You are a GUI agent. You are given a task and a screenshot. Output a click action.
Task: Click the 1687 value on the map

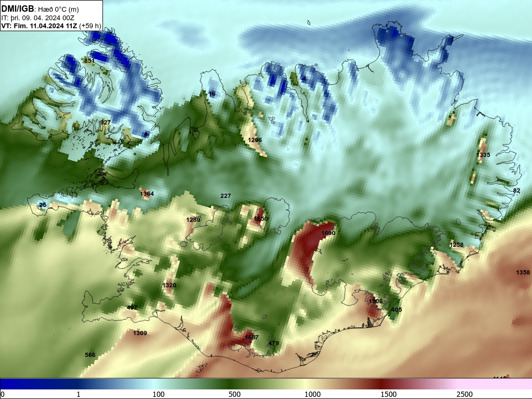coord(252,338)
